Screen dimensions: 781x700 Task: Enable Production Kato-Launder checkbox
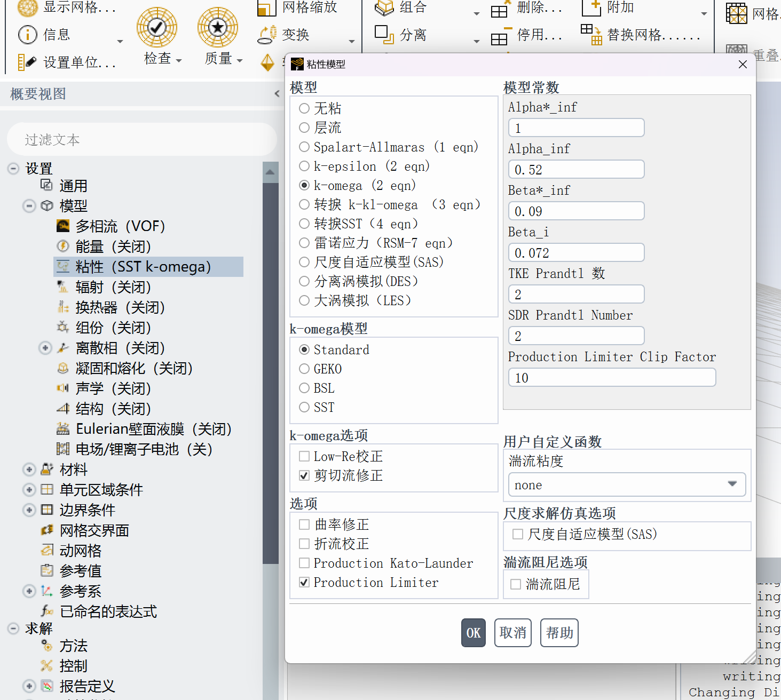(304, 563)
